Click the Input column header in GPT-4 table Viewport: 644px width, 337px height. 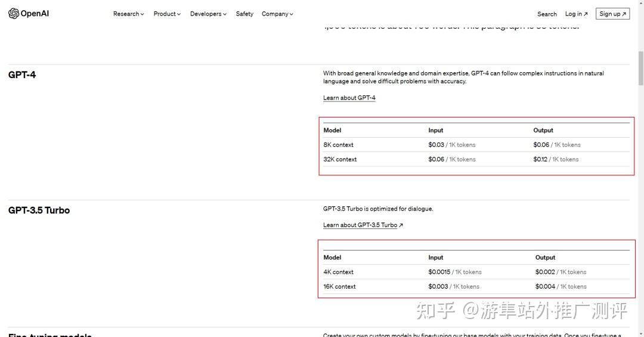point(436,130)
